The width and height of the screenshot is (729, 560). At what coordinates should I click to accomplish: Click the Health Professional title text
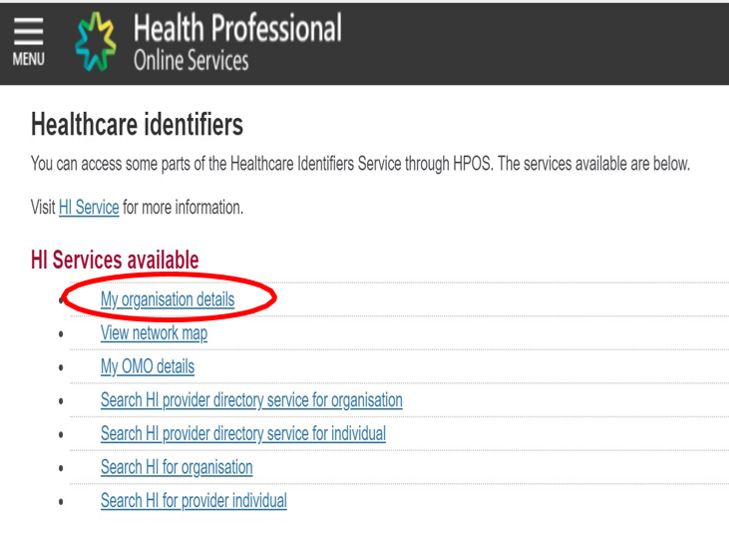pos(238,28)
